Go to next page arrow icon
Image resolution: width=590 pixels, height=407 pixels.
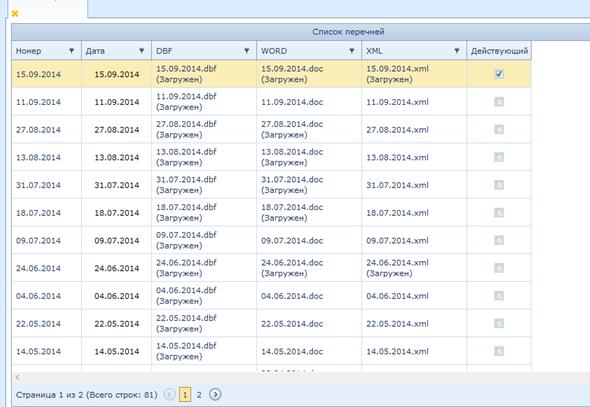pos(215,394)
